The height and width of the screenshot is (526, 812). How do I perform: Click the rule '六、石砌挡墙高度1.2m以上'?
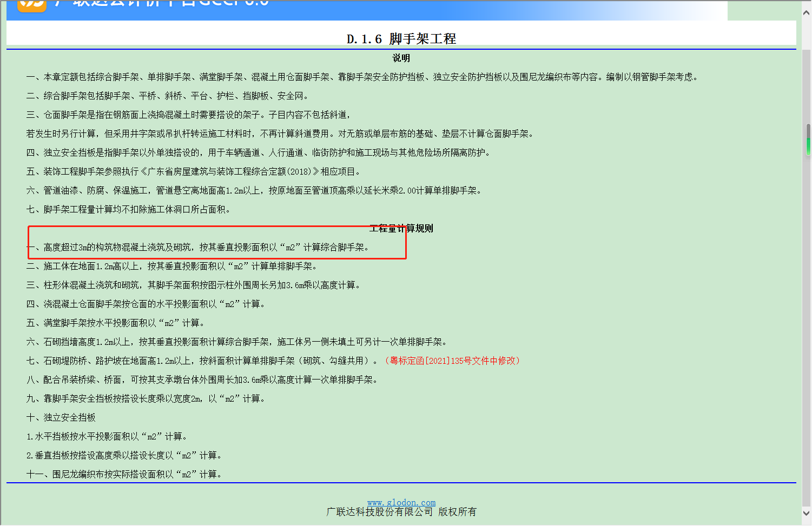tap(238, 342)
